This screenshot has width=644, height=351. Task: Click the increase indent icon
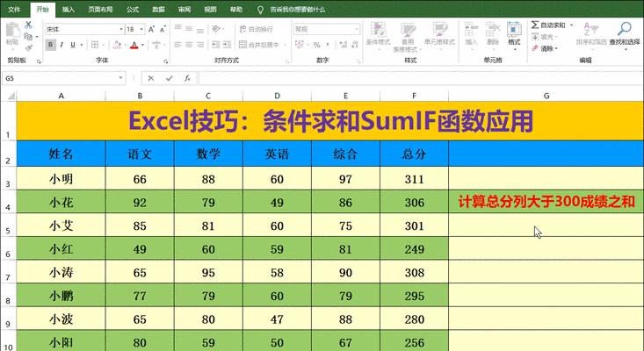pos(228,44)
